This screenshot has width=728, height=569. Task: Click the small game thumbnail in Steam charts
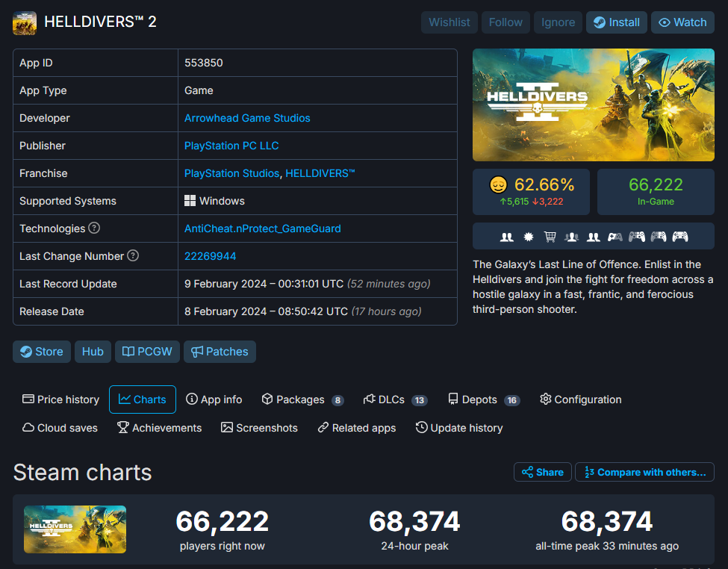tap(75, 529)
